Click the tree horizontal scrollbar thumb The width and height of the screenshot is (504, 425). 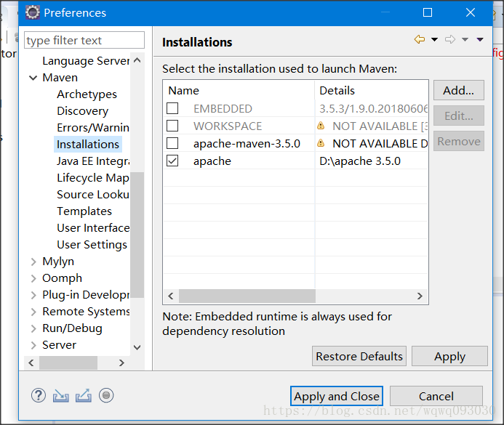pyautogui.click(x=68, y=363)
